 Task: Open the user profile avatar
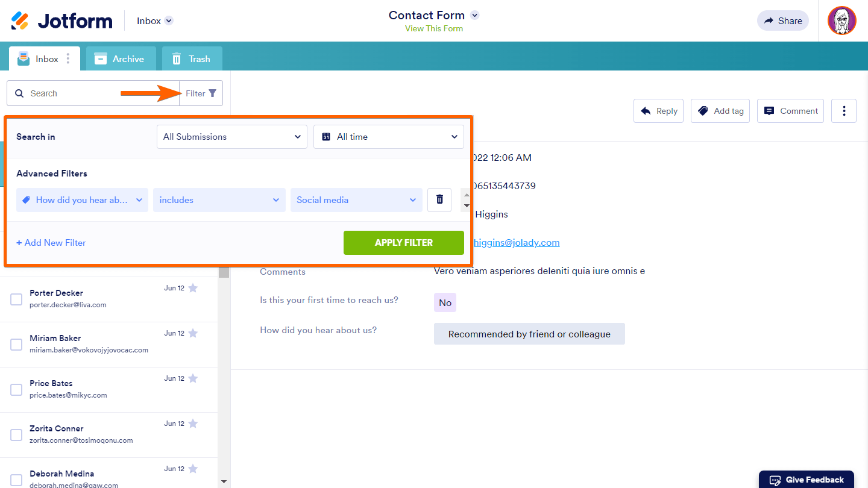click(841, 21)
